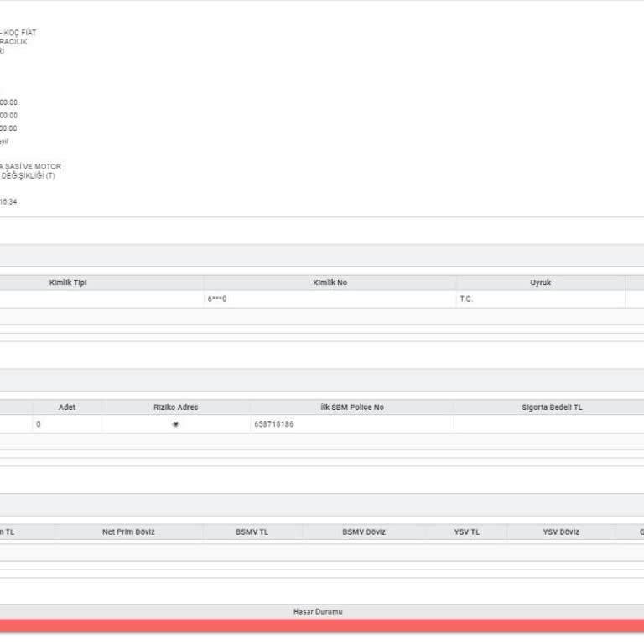Viewport: 644px width, 644px height.
Task: Select the KOÇ FİAT text line
Action: [x=18, y=33]
